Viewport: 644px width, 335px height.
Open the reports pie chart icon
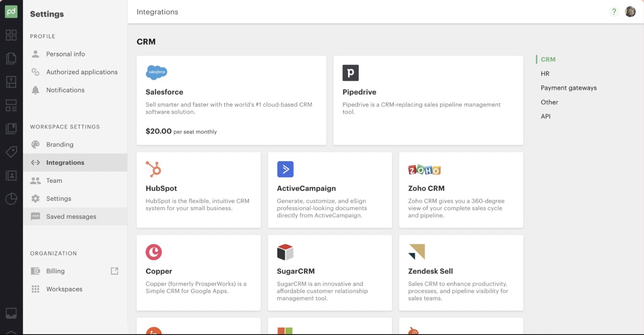coord(11,199)
